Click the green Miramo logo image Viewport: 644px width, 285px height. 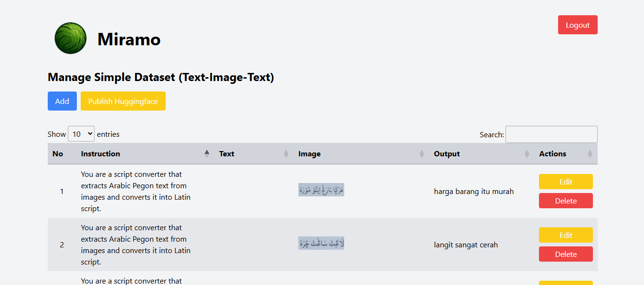coord(71,38)
